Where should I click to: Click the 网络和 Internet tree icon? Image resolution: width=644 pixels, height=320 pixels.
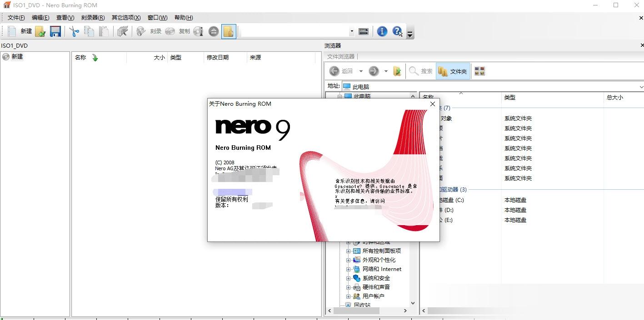coord(357,269)
